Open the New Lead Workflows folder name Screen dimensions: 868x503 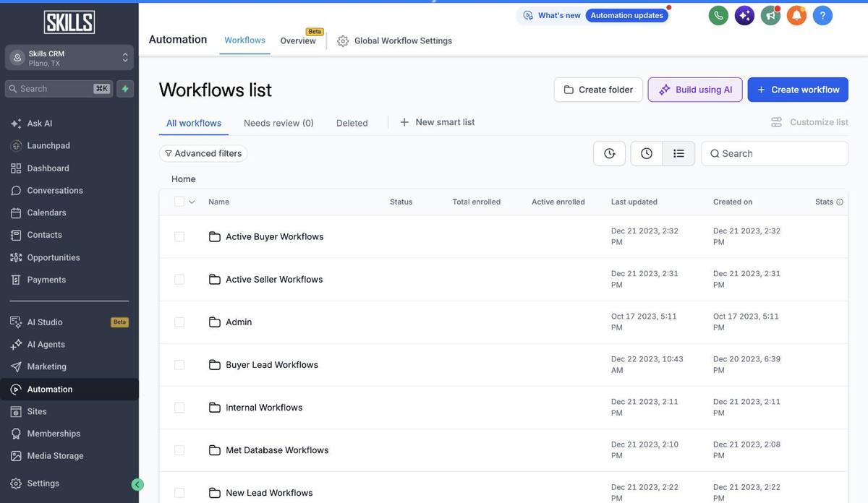click(x=269, y=493)
